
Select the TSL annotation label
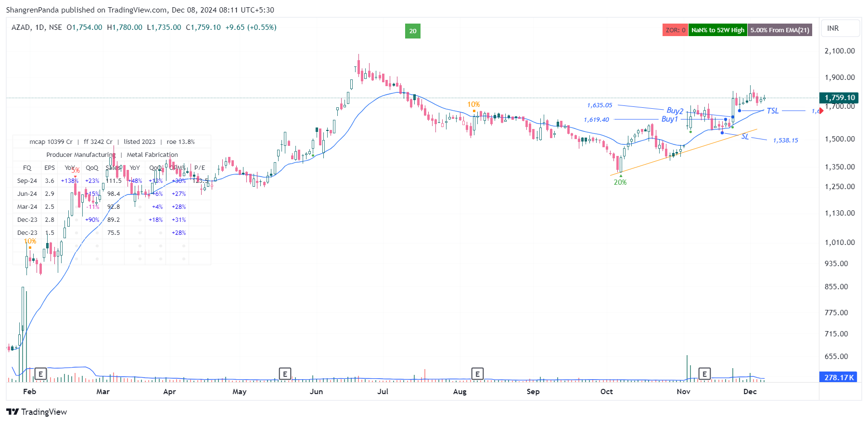tap(773, 111)
